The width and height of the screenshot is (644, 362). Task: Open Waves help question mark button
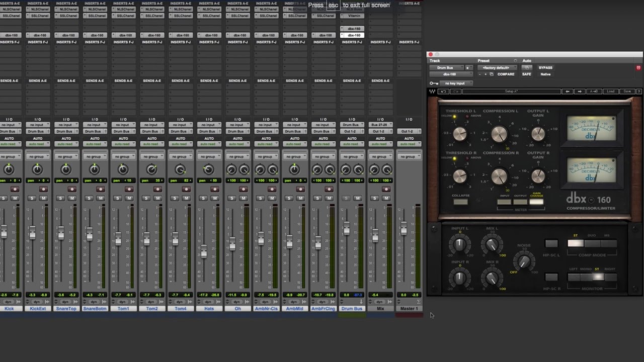coord(639,92)
